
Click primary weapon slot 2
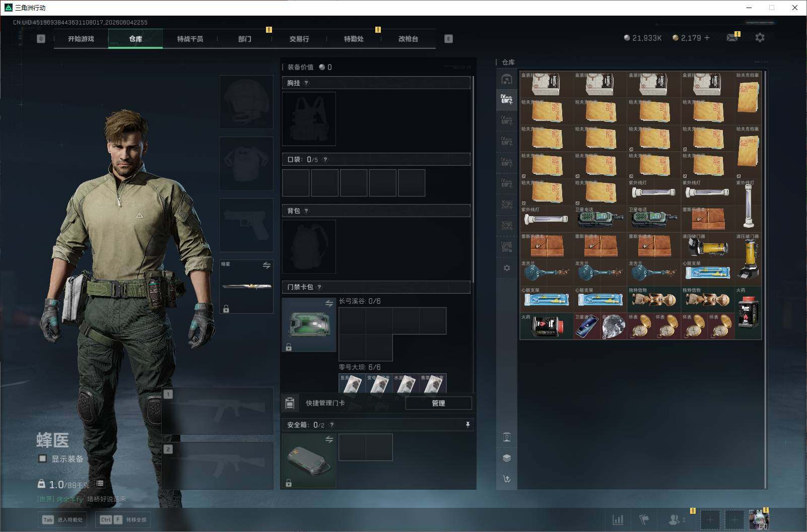point(218,465)
